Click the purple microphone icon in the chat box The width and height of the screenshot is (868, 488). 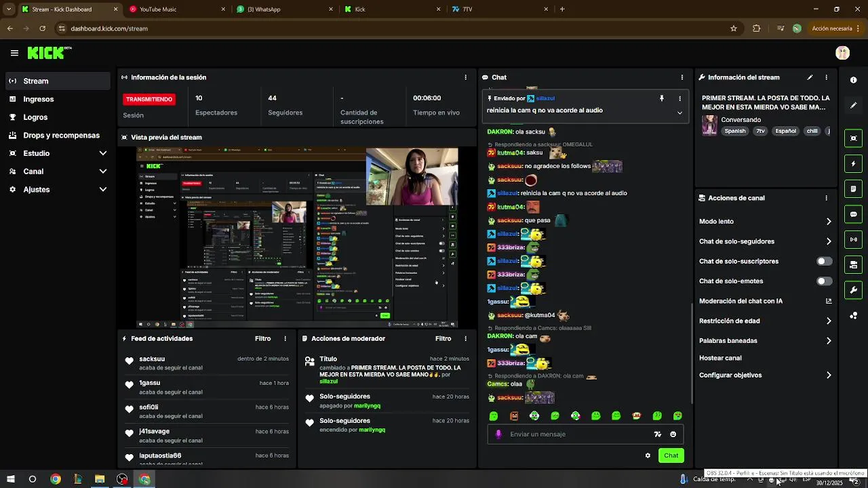tap(498, 434)
